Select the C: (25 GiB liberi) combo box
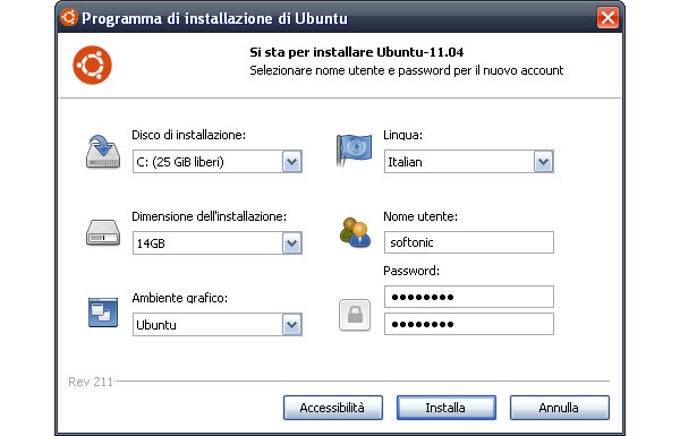680x436 pixels. coord(217,162)
